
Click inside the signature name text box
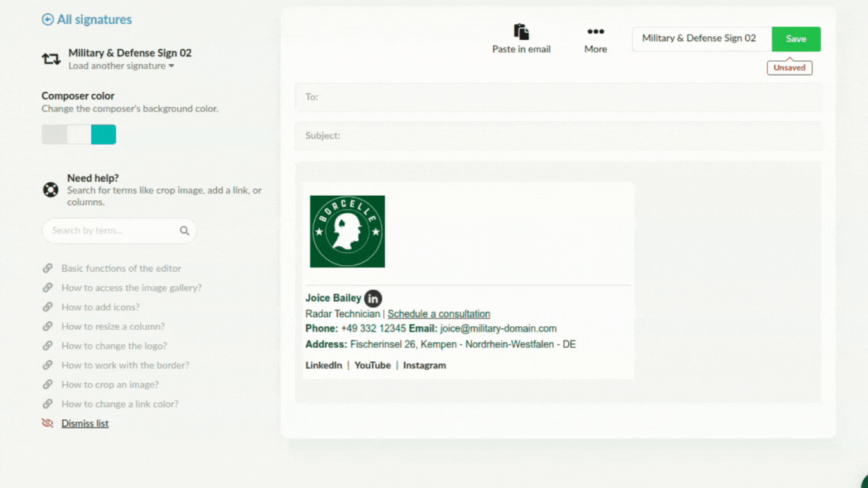coord(701,38)
